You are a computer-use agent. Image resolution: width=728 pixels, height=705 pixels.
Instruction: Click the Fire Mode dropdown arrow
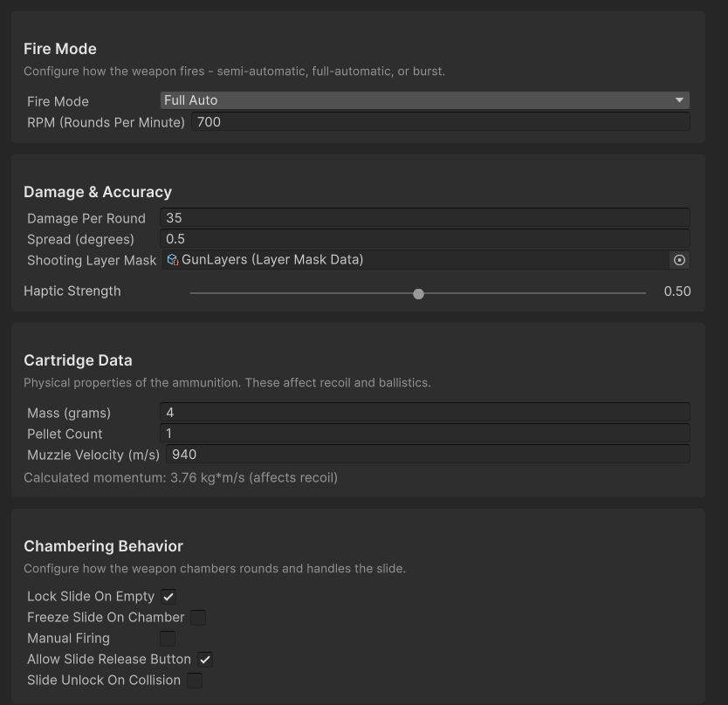(679, 100)
